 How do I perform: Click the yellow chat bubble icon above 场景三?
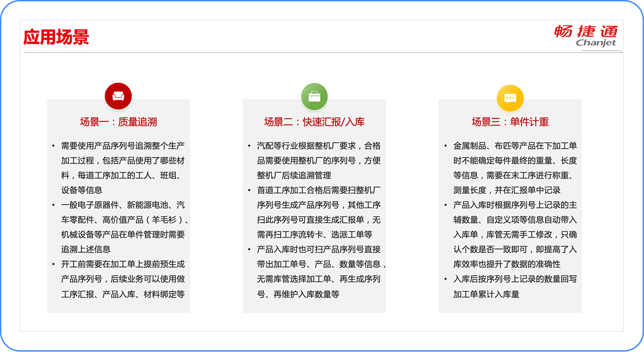[x=510, y=98]
